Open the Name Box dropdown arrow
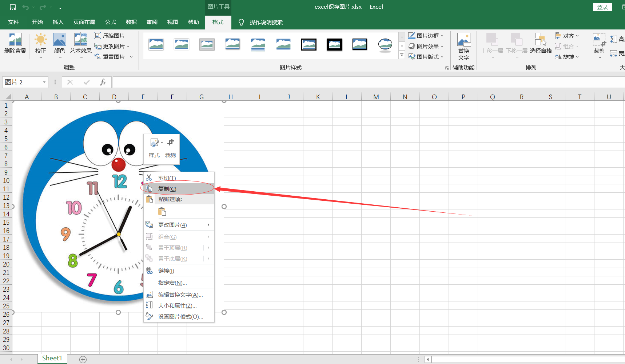 [44, 82]
